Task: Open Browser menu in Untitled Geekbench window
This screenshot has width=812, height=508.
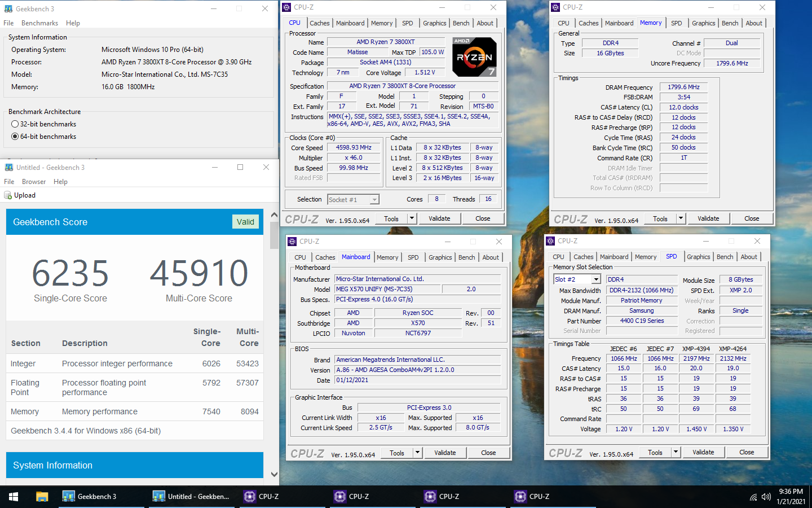Action: pyautogui.click(x=34, y=182)
